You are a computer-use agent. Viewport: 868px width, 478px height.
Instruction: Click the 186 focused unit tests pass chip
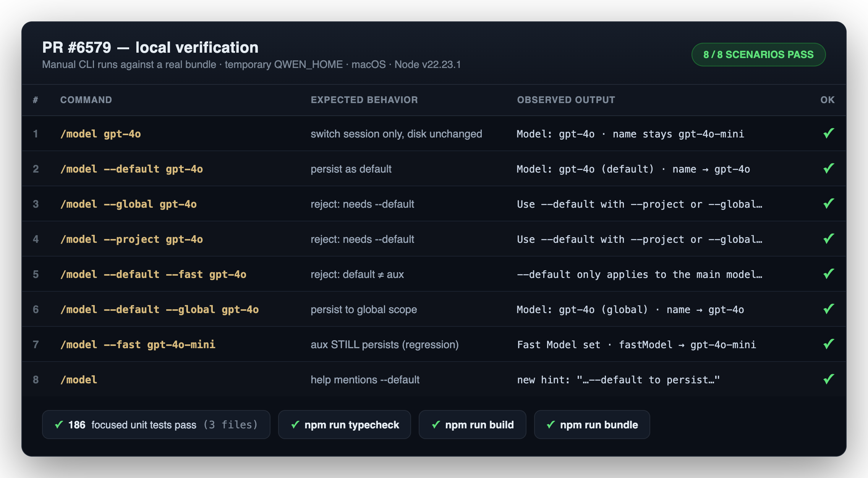point(156,425)
